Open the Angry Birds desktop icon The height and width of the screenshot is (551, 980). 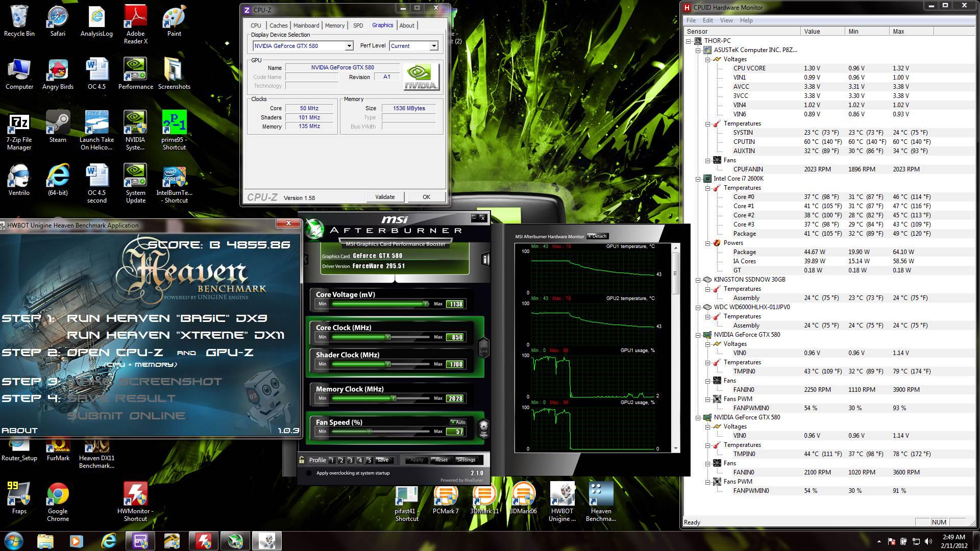(58, 74)
